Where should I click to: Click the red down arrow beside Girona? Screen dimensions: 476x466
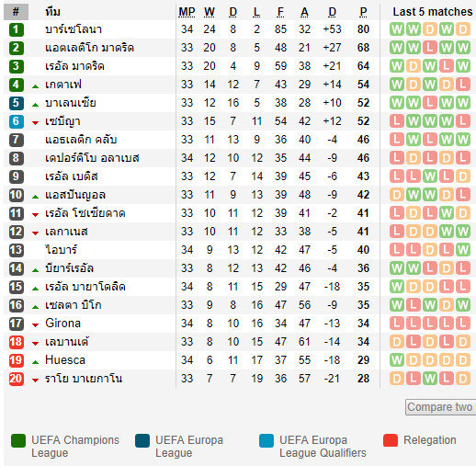coord(36,325)
